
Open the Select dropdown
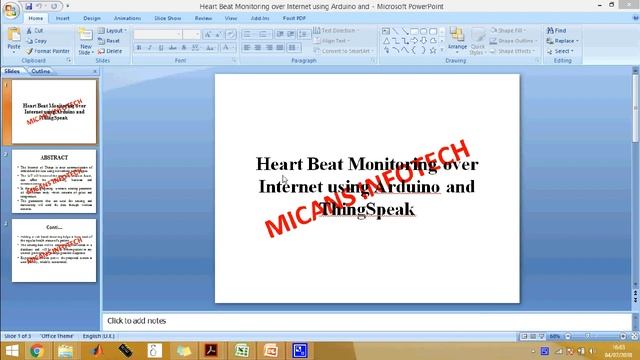560,51
